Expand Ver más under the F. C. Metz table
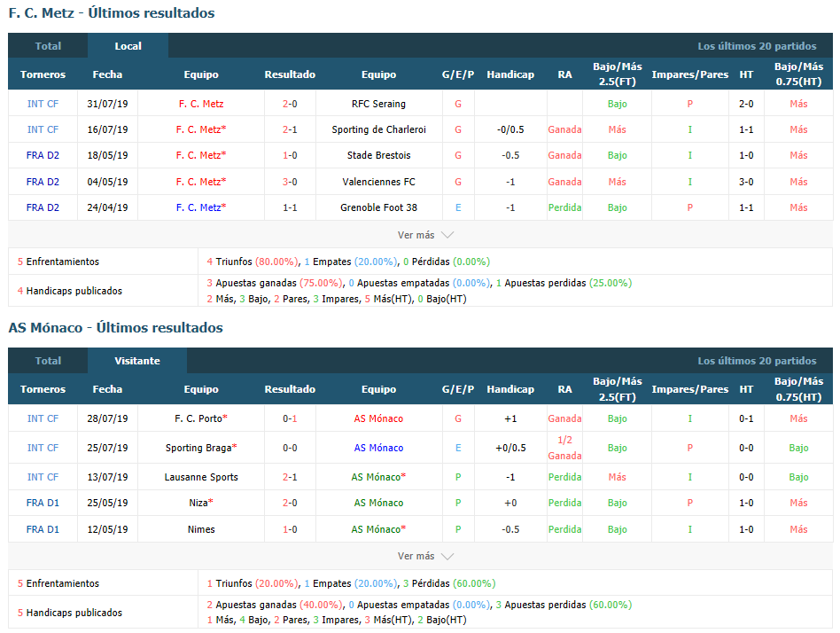Viewport: 840px width, 633px height. click(425, 235)
